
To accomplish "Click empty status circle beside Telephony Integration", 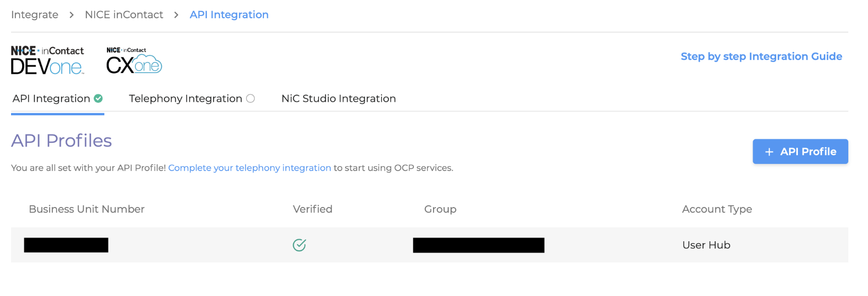I will pos(250,99).
